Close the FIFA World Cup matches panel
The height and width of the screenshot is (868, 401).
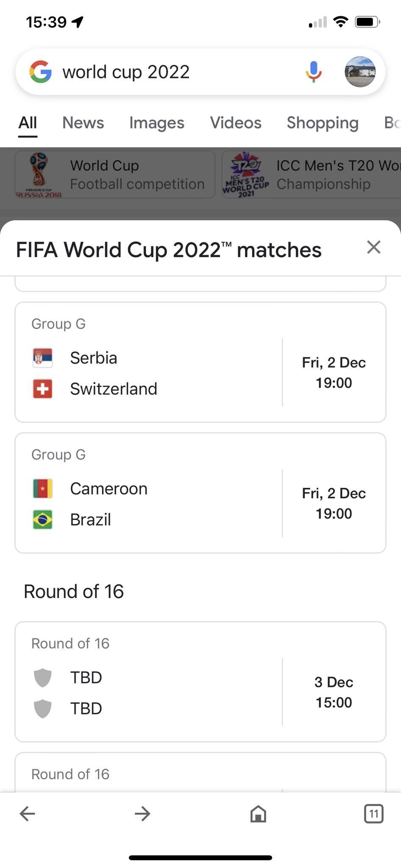[373, 247]
